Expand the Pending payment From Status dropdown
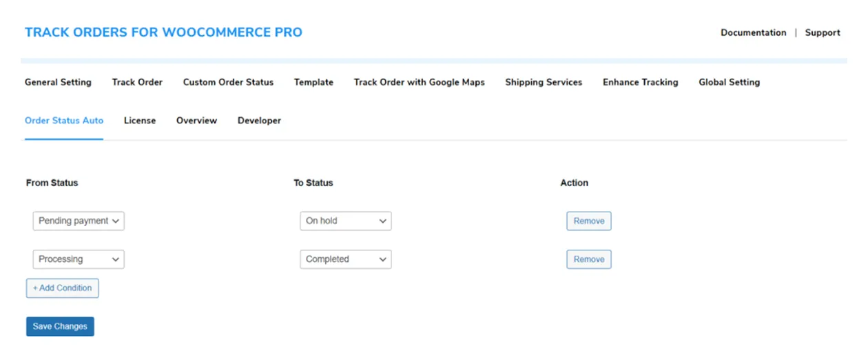868x362 pixels. (79, 221)
